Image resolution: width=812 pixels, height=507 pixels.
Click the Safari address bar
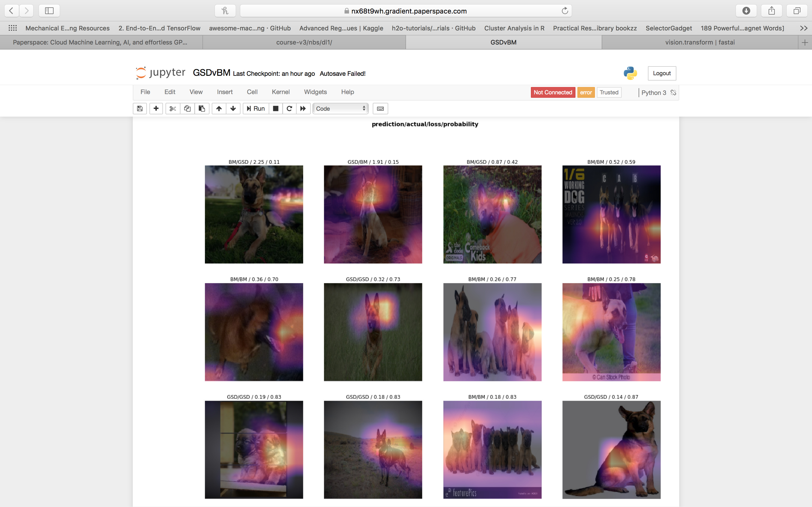pos(405,11)
